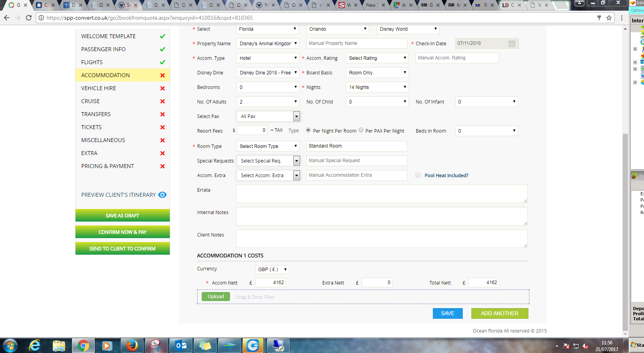Open the Property Name dropdown
This screenshot has height=353, width=644.
(268, 44)
